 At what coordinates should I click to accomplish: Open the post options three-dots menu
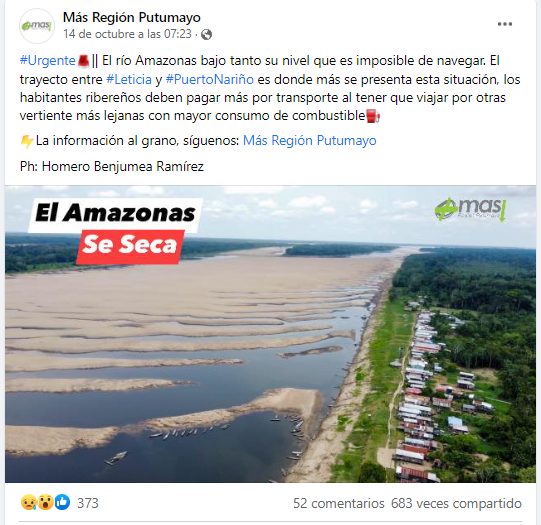(x=504, y=24)
